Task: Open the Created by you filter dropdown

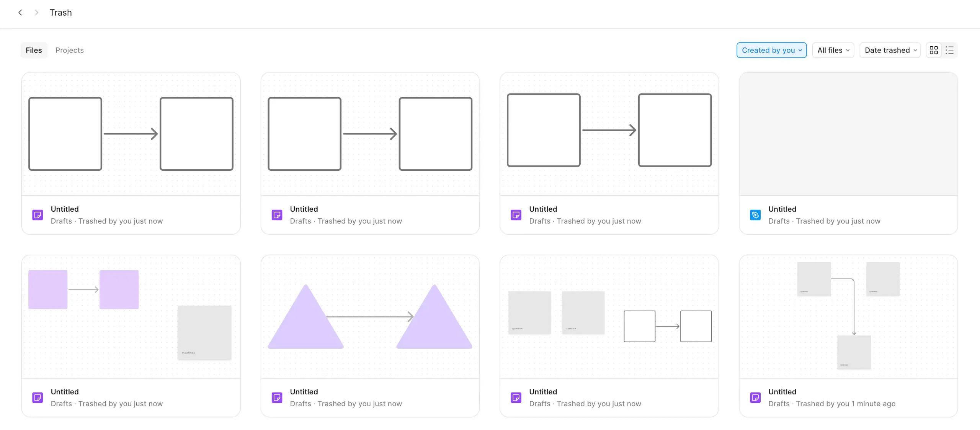Action: [x=771, y=50]
